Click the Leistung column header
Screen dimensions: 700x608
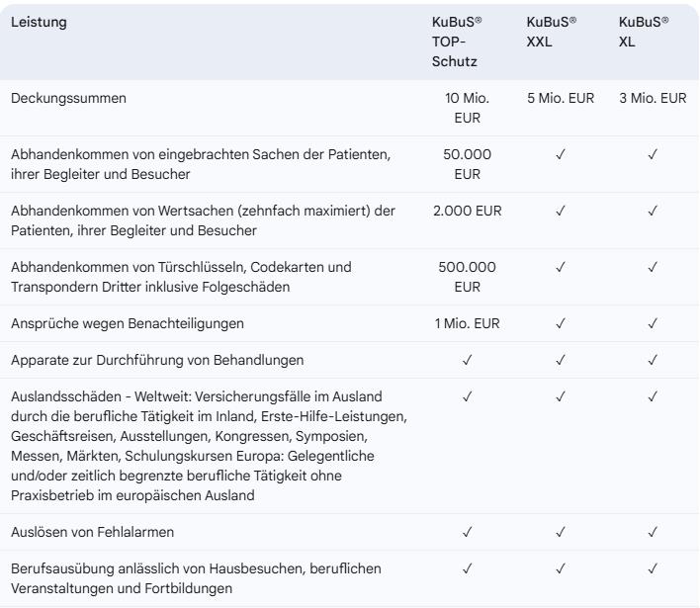pos(39,23)
